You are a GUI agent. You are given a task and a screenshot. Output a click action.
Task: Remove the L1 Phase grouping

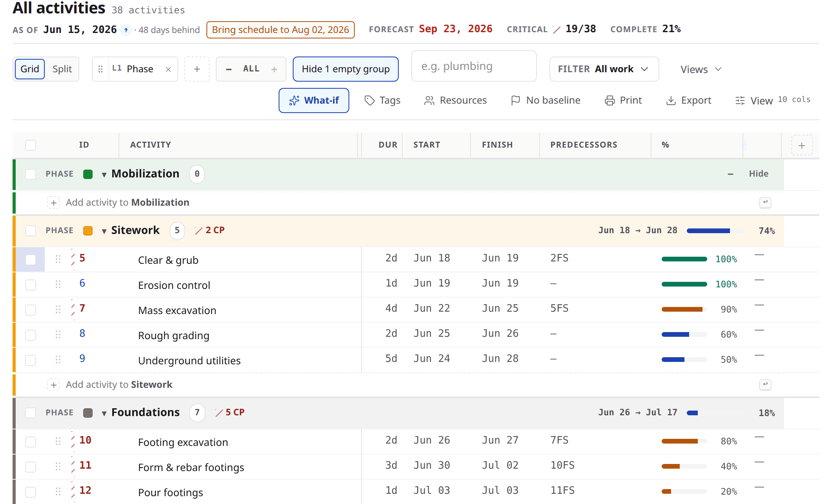[x=168, y=69]
